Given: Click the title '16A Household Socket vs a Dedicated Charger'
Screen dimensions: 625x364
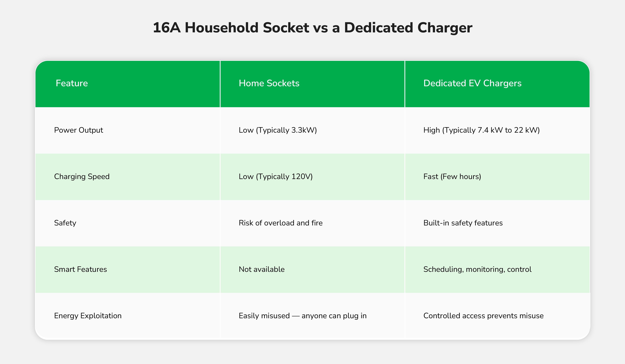Looking at the screenshot, I should click(x=312, y=28).
